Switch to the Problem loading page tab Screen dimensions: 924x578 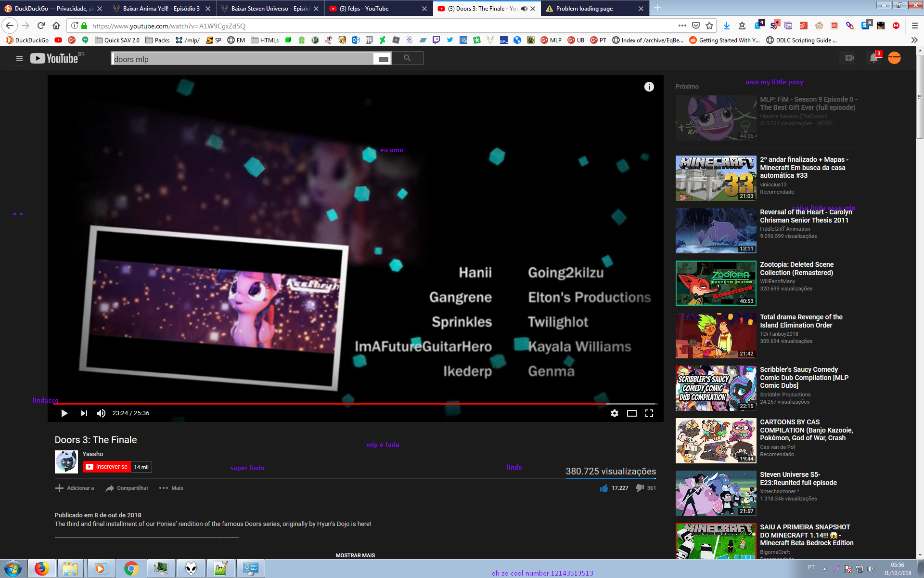coord(584,9)
